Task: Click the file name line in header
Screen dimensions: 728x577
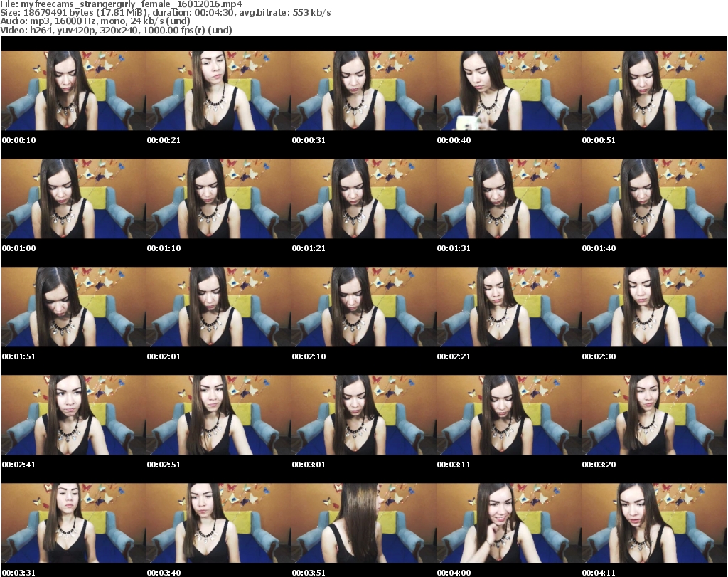Action: click(x=121, y=4)
